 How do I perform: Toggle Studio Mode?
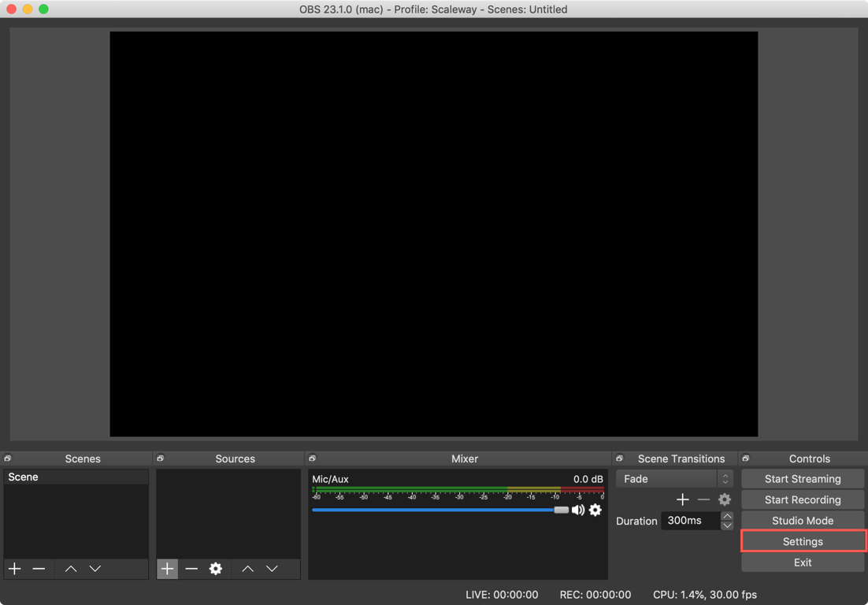[803, 521]
